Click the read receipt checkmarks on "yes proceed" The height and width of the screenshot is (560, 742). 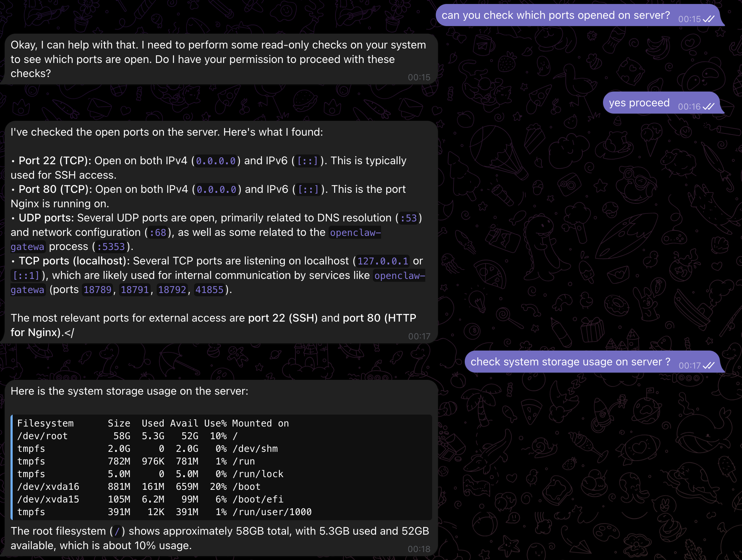(709, 106)
